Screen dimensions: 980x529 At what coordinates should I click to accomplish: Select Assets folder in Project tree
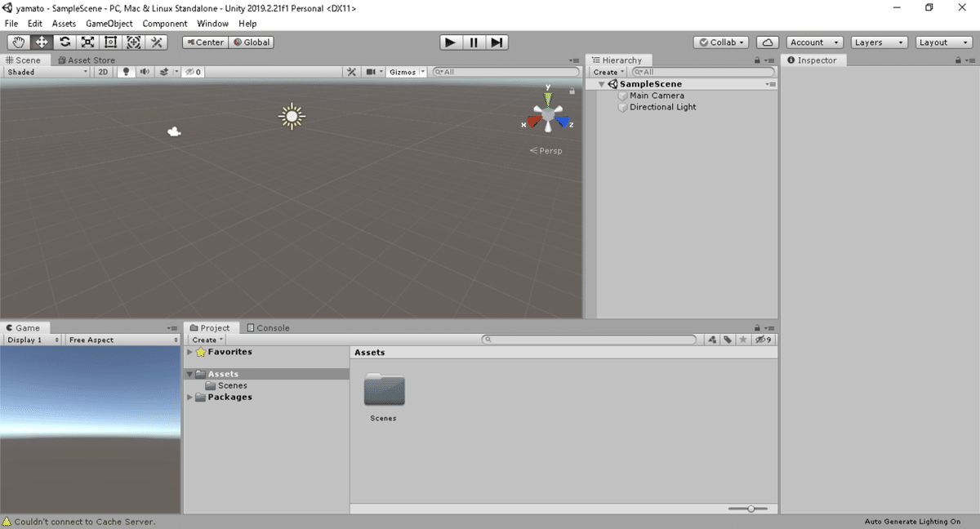266,374
